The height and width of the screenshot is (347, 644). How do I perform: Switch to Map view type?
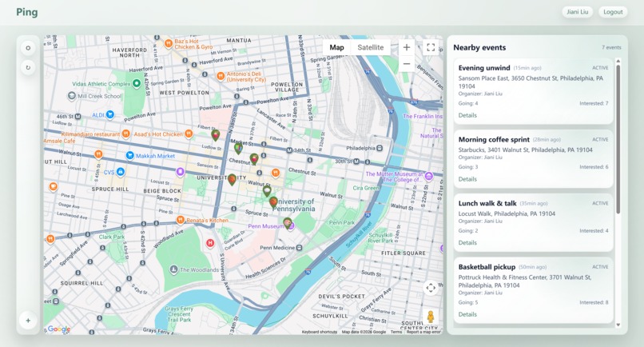coord(337,47)
